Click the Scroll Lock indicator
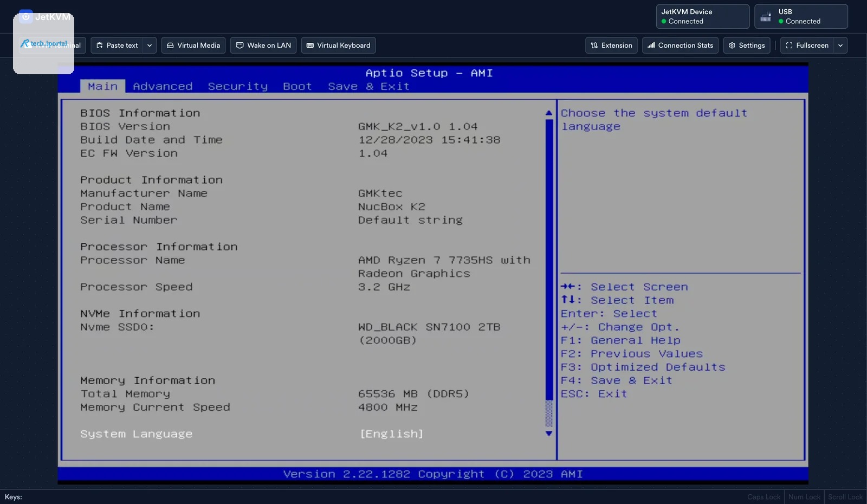The image size is (867, 504). click(x=845, y=497)
